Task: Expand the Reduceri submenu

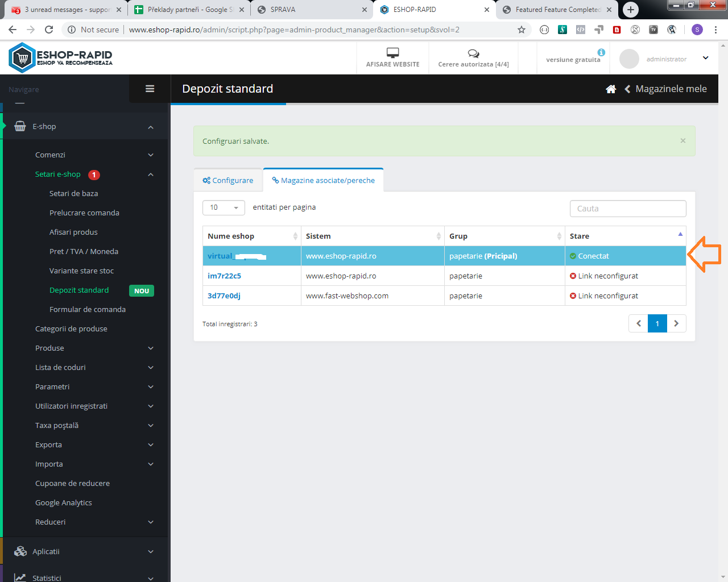Action: [151, 522]
